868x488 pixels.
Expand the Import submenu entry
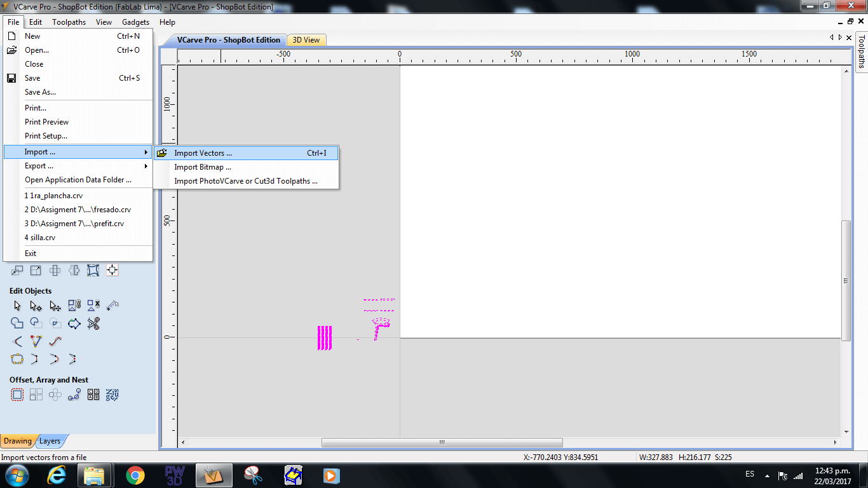click(78, 152)
